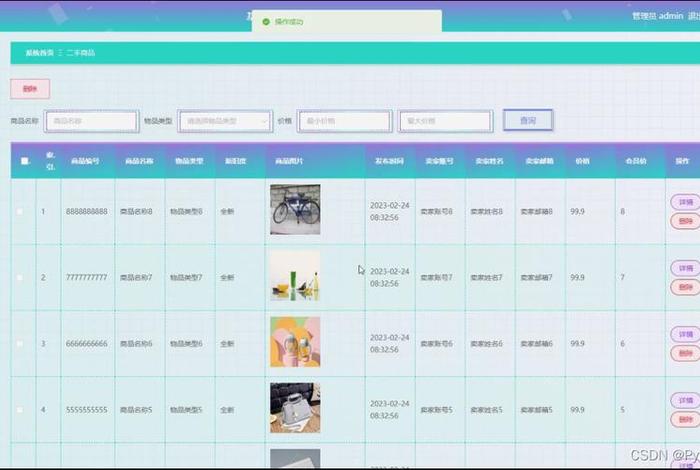Open 详情 details for row 7777777777

[686, 268]
